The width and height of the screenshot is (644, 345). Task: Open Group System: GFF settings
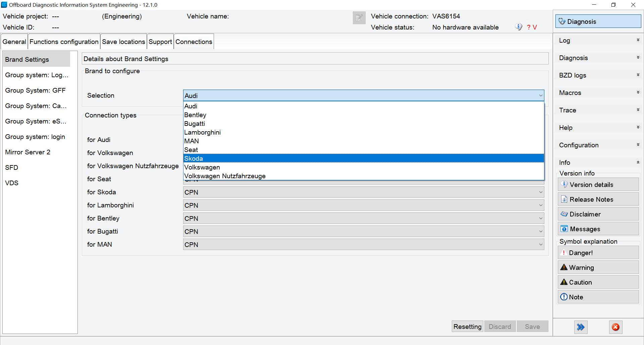coord(36,90)
